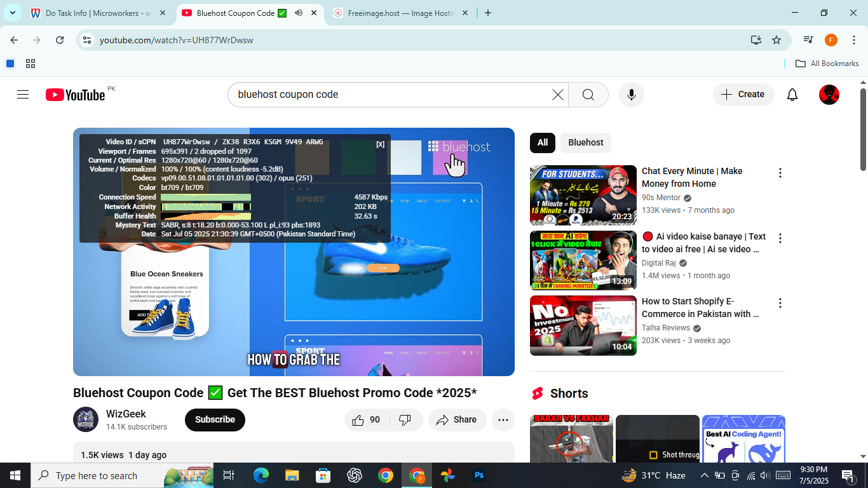View site information icon in address bar

click(88, 40)
